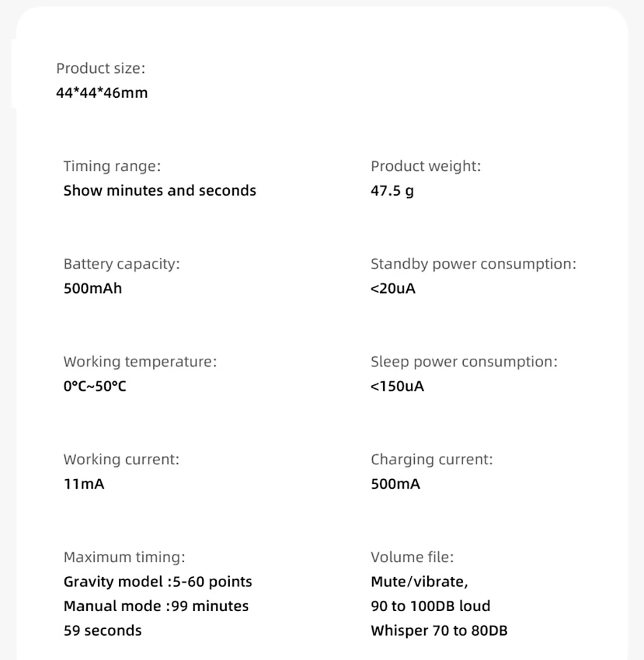Select the 47.5 g weight value

[392, 191]
